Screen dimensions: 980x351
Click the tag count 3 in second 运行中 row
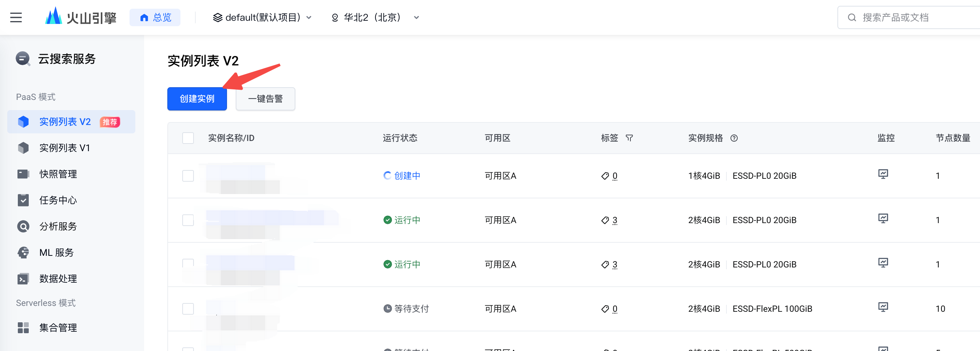pyautogui.click(x=615, y=265)
